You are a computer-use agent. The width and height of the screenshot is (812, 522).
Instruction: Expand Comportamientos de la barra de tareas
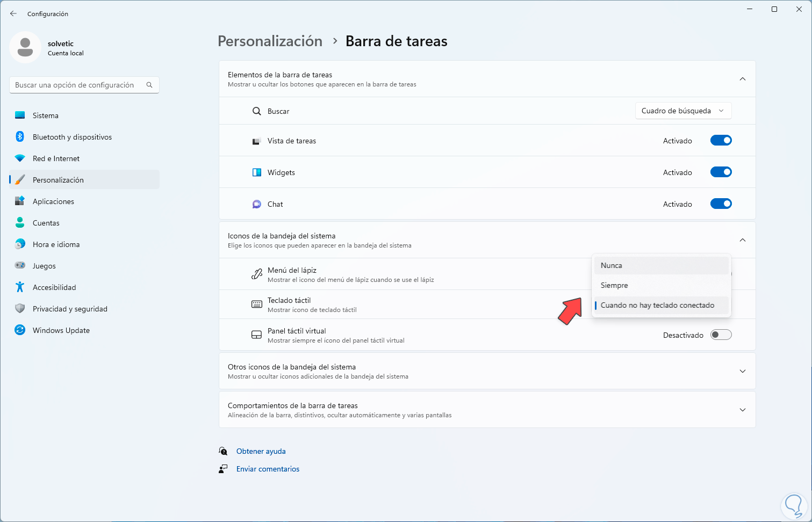coord(742,410)
